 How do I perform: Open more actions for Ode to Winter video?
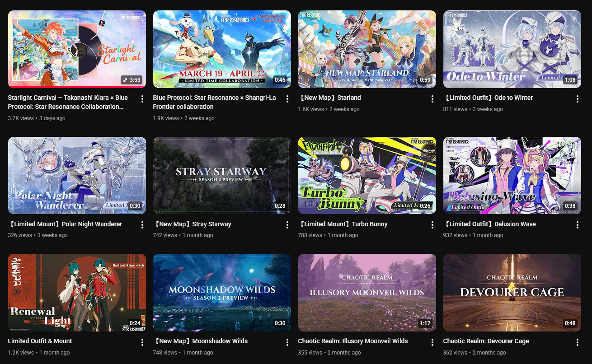pyautogui.click(x=578, y=99)
